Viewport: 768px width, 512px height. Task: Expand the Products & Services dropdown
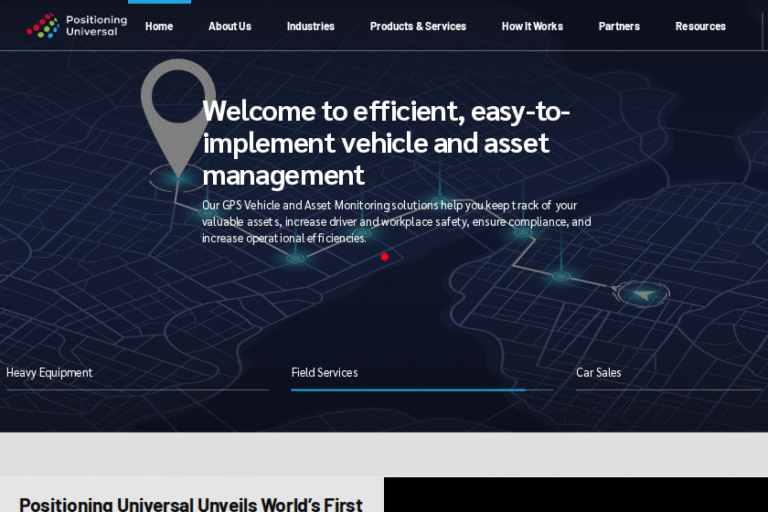click(418, 26)
